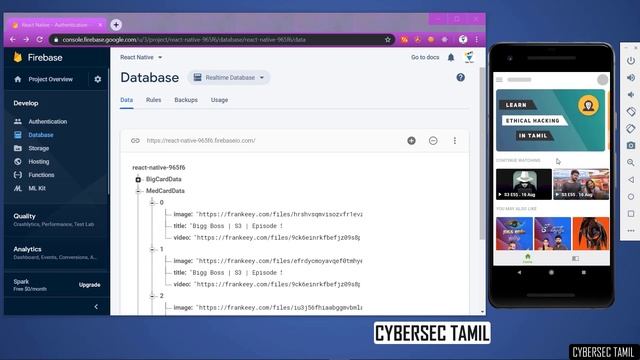Switch to the Data tab
This screenshot has height=360, width=640.
127,100
